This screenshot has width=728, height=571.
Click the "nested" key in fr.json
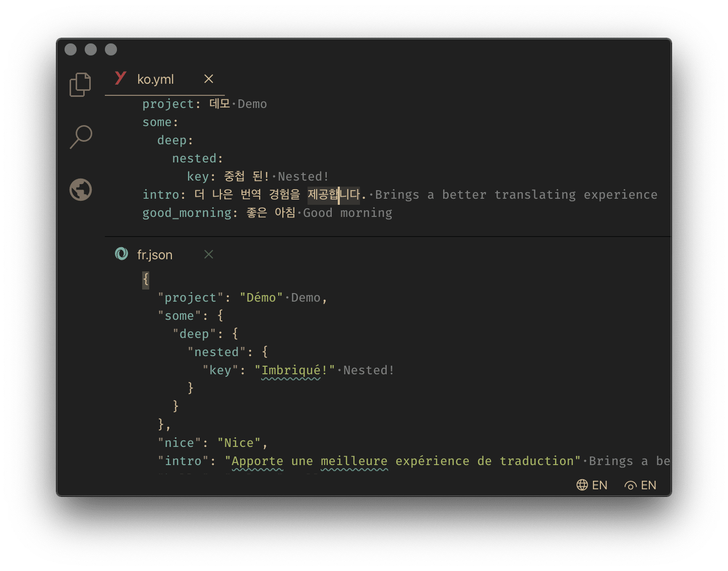217,352
